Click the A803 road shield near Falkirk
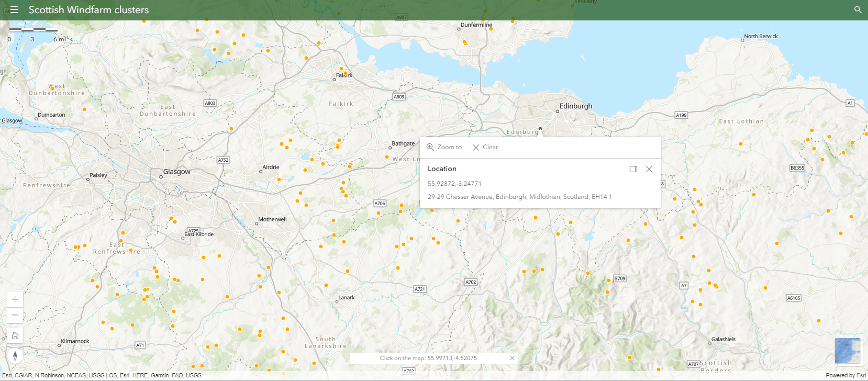The width and height of the screenshot is (868, 381). click(399, 97)
